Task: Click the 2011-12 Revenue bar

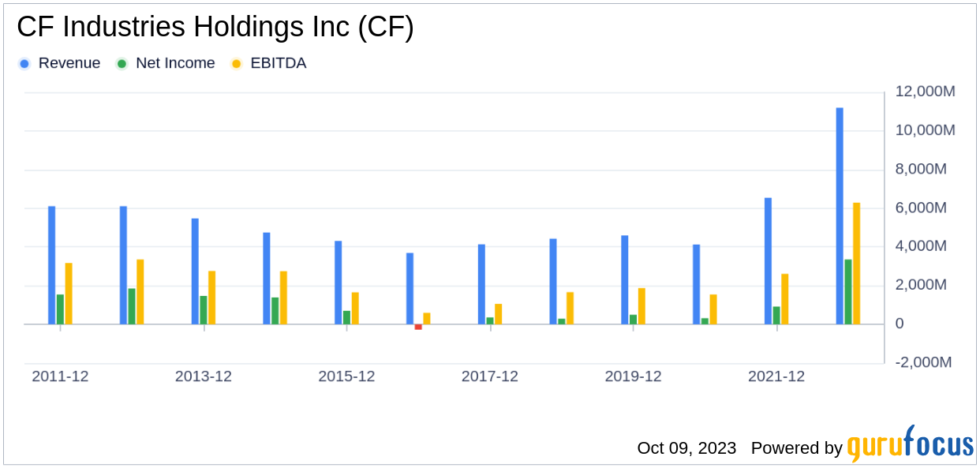Action: 51,265
